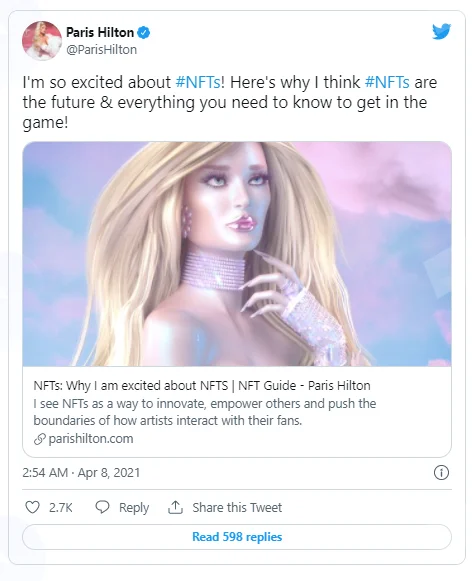Click the 2.7K likes count
Viewport: 473px width, 581px height.
[x=61, y=507]
